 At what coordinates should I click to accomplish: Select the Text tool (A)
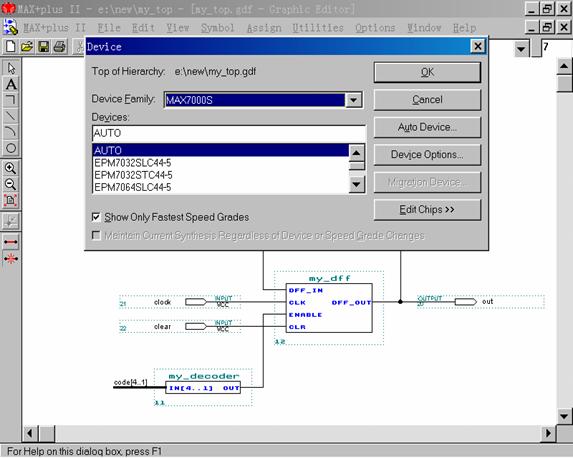11,84
